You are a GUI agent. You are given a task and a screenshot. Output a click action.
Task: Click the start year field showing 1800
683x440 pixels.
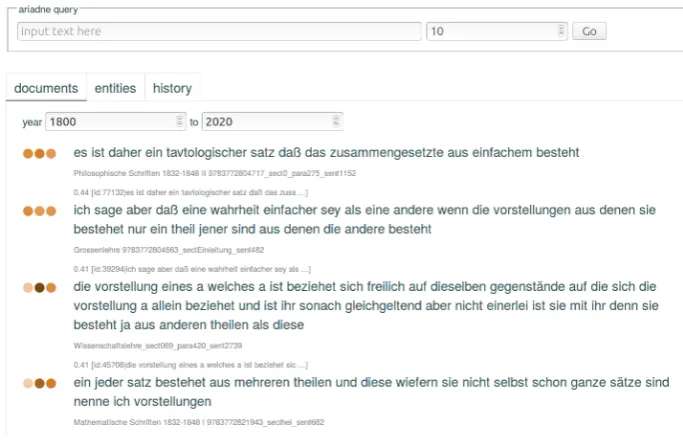(x=115, y=122)
